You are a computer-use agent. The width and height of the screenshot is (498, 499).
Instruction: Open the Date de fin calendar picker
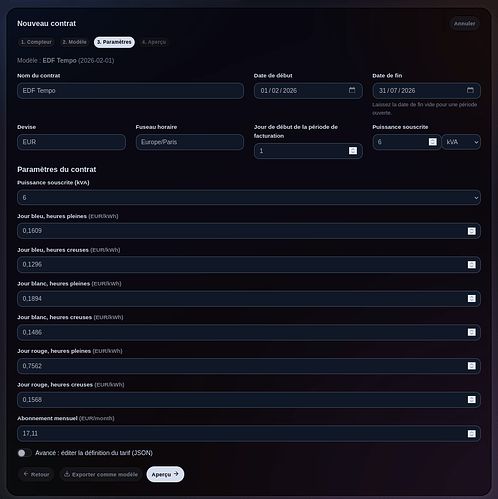(470, 90)
